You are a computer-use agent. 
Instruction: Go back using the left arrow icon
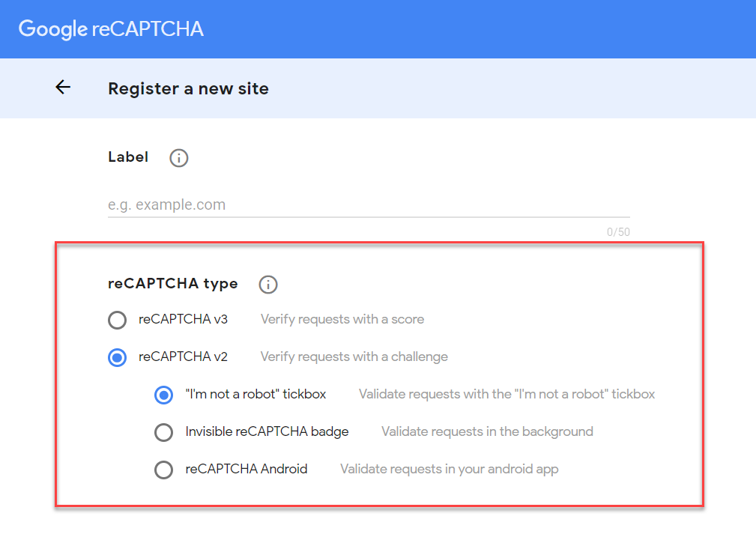pos(63,87)
